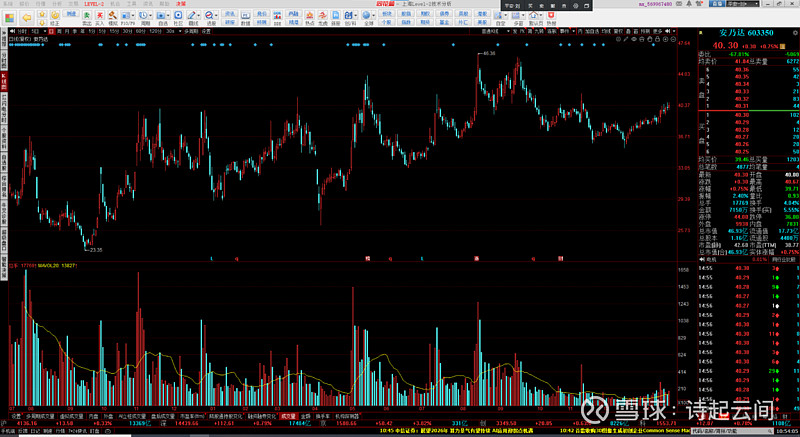Image resolution: width=800 pixels, height=437 pixels.
Task: Select the 金牌 indicator tab
Action: [305, 416]
